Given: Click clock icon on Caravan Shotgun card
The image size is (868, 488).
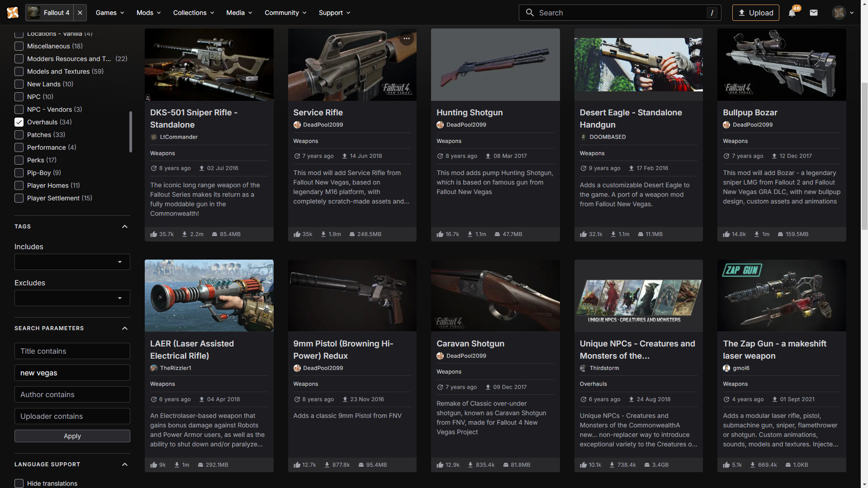Looking at the screenshot, I should (x=440, y=387).
